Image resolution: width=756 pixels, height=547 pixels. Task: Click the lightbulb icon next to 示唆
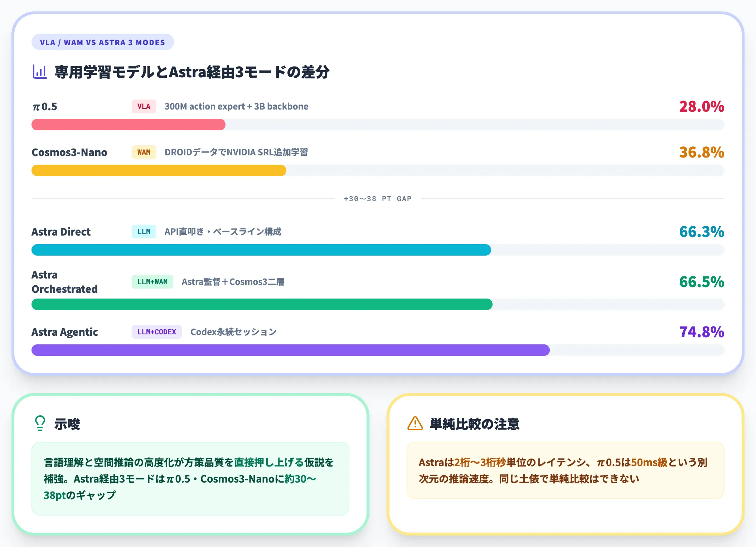[x=40, y=423]
